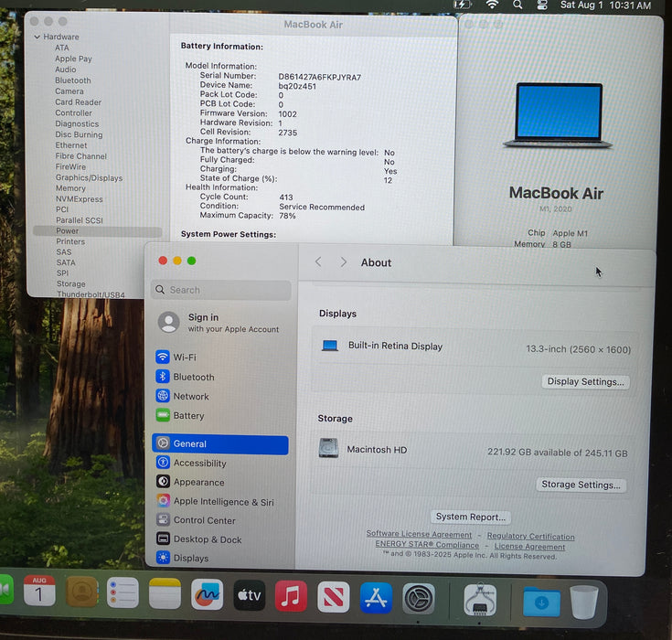This screenshot has width=672, height=640.
Task: Click the cycle count value 413
Action: pos(286,197)
